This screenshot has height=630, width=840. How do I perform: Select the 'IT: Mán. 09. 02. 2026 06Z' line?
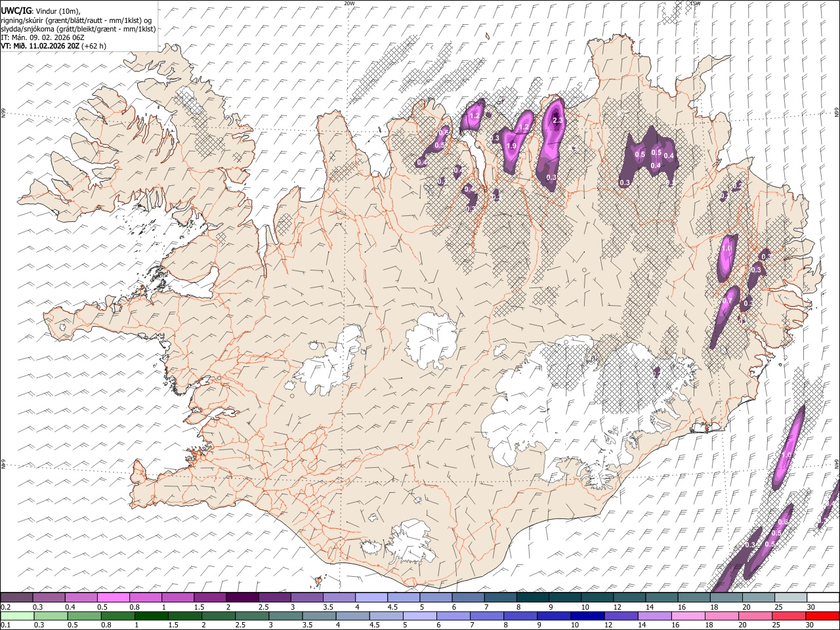(43, 37)
